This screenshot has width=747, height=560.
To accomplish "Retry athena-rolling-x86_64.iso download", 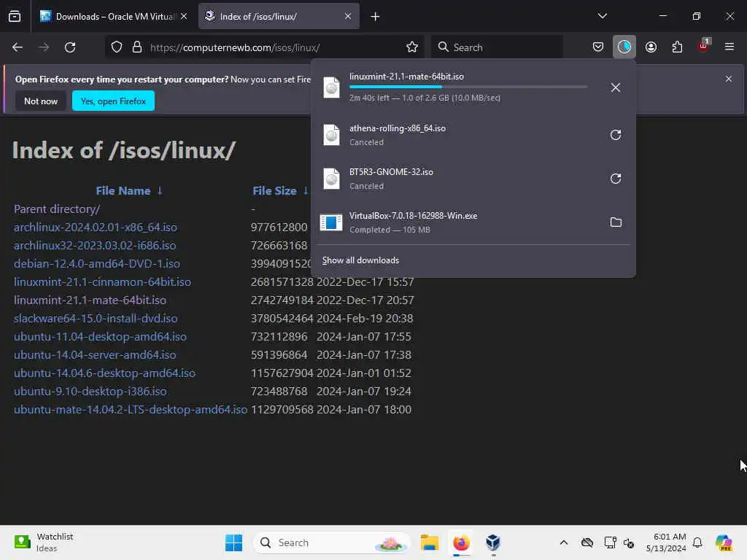I will [x=616, y=135].
